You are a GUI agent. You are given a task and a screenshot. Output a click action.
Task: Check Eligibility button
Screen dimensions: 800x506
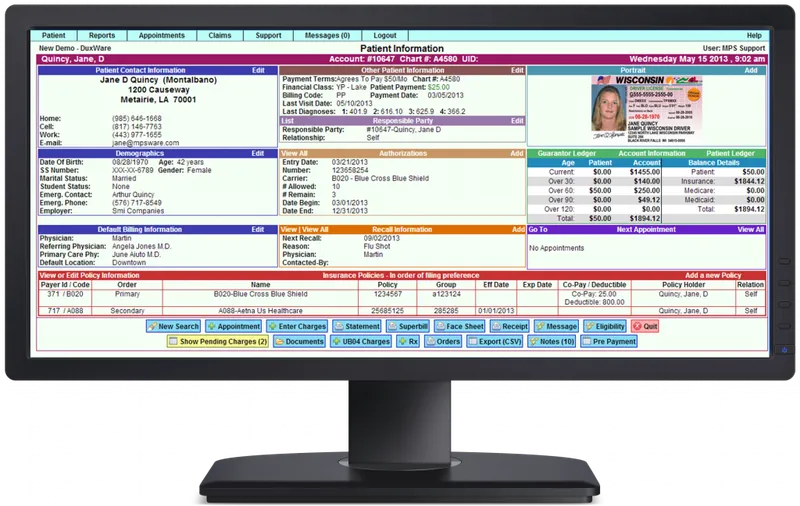(605, 326)
